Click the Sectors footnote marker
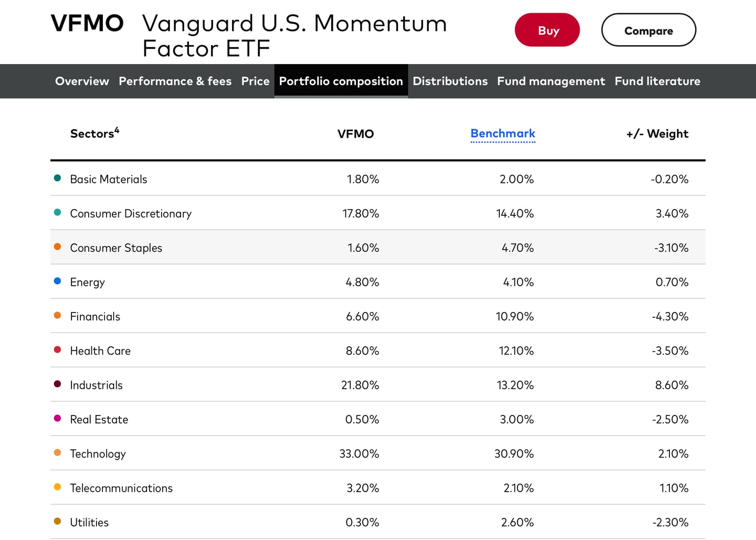 (x=117, y=129)
